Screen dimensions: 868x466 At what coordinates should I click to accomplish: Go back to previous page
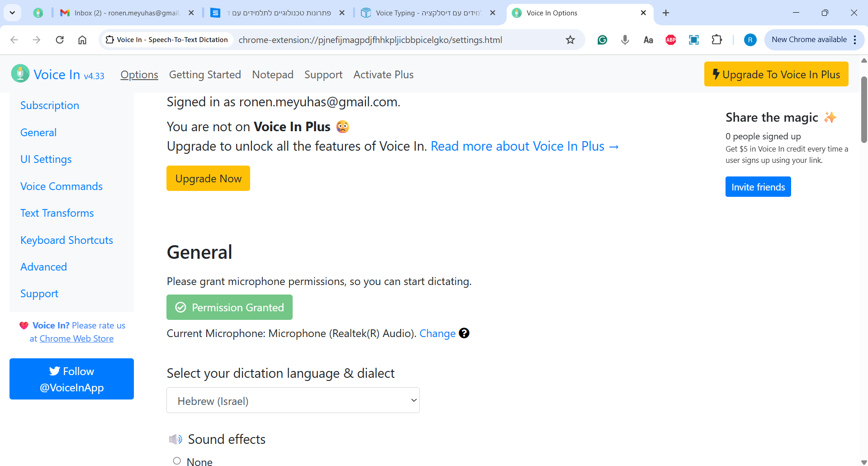point(14,40)
